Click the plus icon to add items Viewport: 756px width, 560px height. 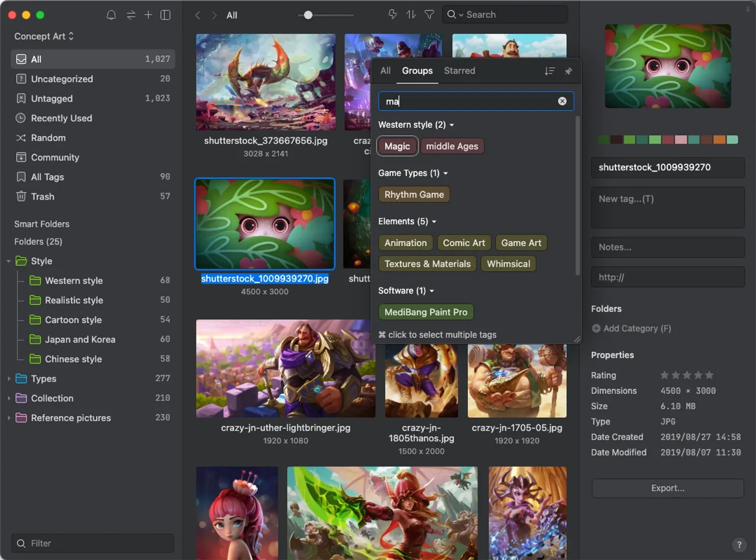click(148, 15)
